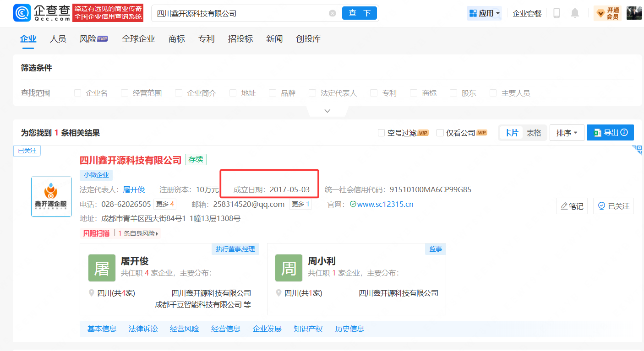
Task: Click the 导出 export button
Action: [x=610, y=133]
